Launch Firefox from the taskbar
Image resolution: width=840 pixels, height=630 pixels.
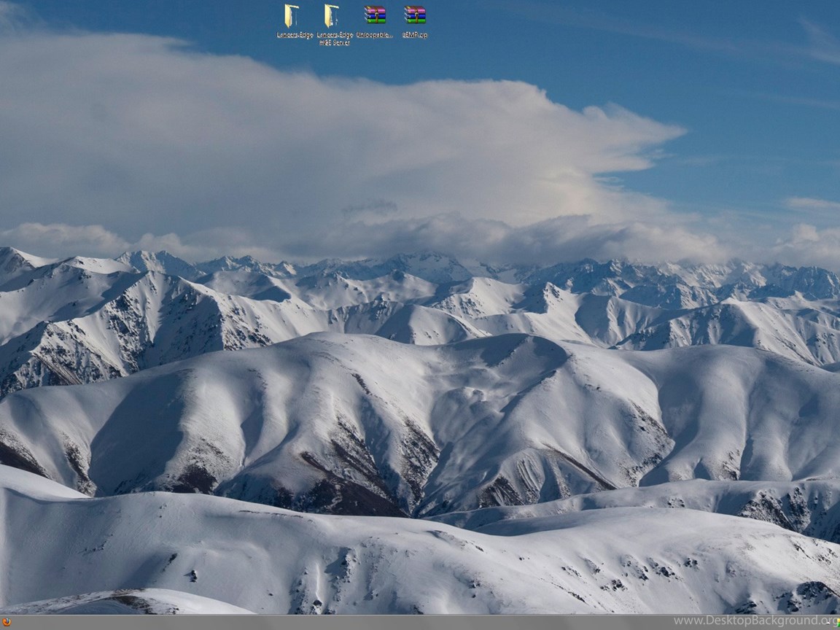7,622
